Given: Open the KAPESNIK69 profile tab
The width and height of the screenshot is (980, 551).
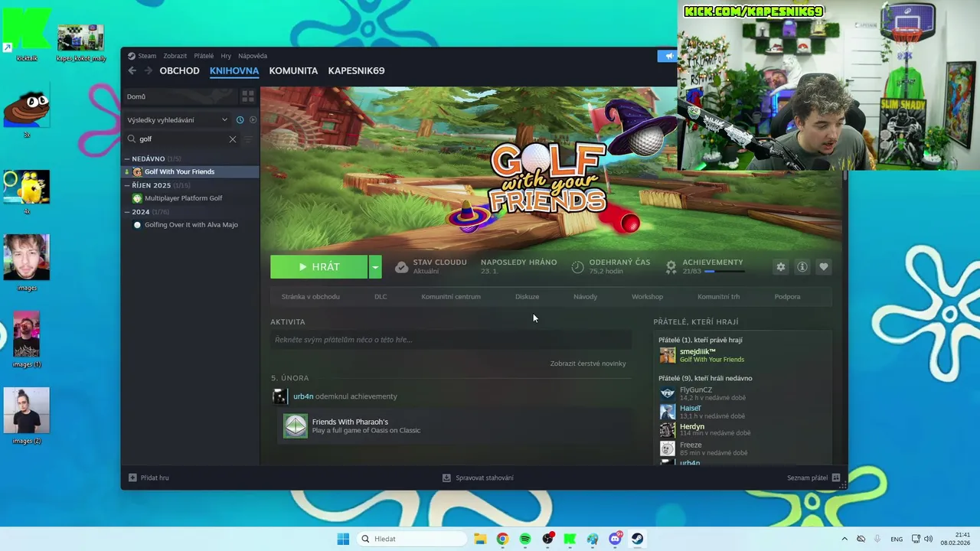Looking at the screenshot, I should pyautogui.click(x=356, y=70).
